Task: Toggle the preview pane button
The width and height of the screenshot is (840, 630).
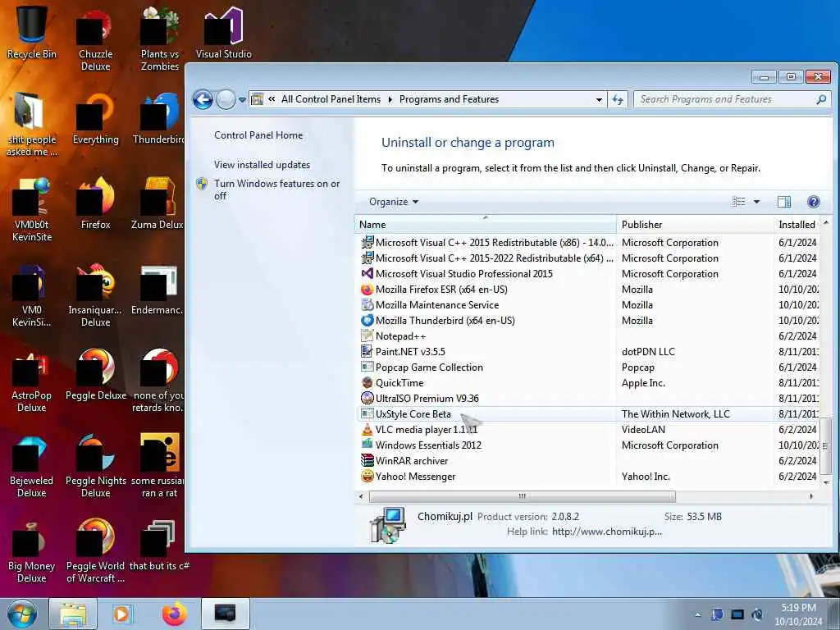Action: click(783, 202)
